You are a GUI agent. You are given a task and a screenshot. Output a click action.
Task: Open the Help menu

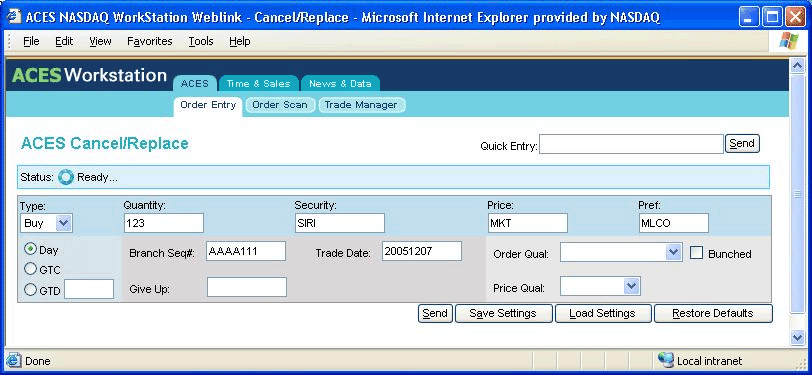pyautogui.click(x=240, y=41)
